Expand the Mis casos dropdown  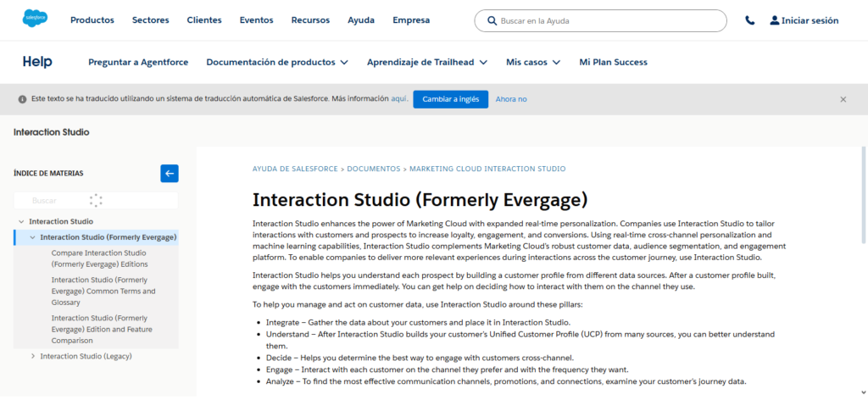[x=534, y=63]
